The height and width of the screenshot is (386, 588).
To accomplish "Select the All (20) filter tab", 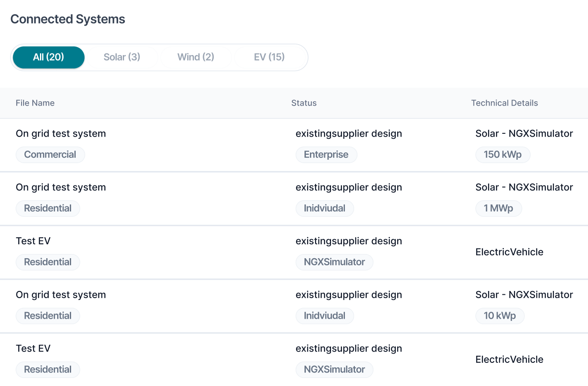I will pos(49,57).
